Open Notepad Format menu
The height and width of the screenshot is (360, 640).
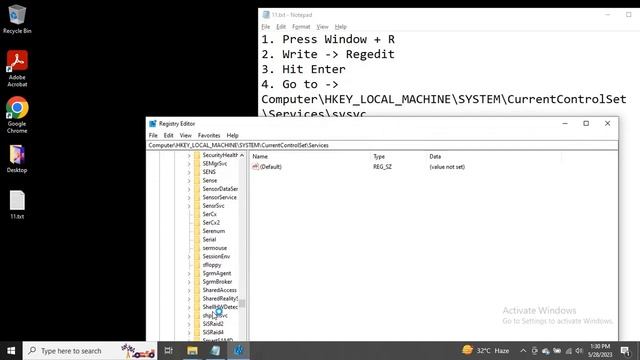pos(301,27)
